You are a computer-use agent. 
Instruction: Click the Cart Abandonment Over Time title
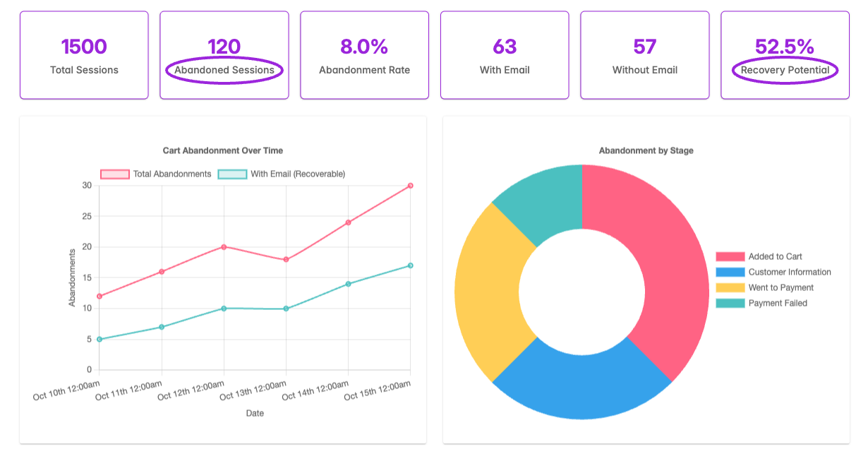pos(223,150)
